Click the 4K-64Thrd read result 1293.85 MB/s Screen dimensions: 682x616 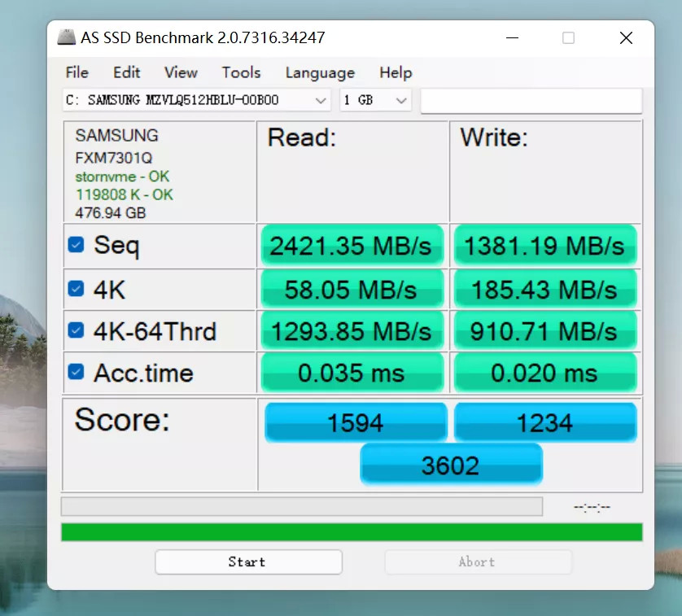(352, 330)
